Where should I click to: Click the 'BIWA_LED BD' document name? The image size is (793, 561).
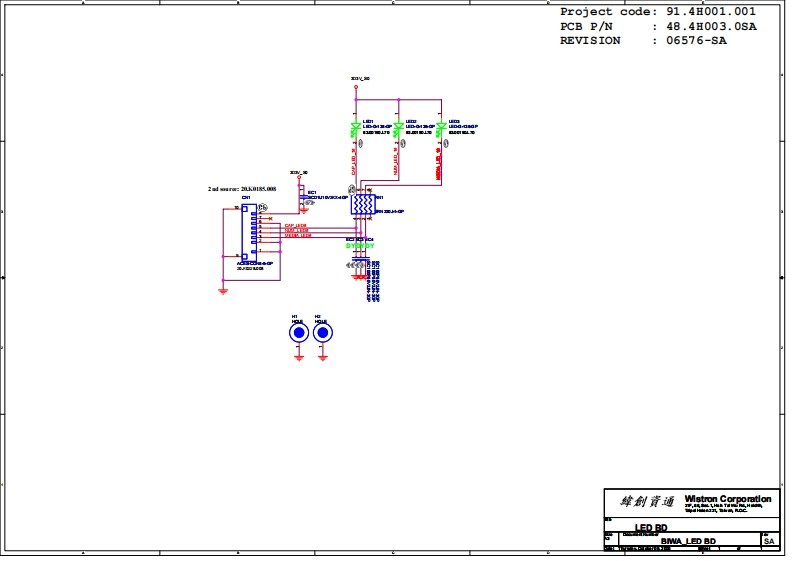688,541
